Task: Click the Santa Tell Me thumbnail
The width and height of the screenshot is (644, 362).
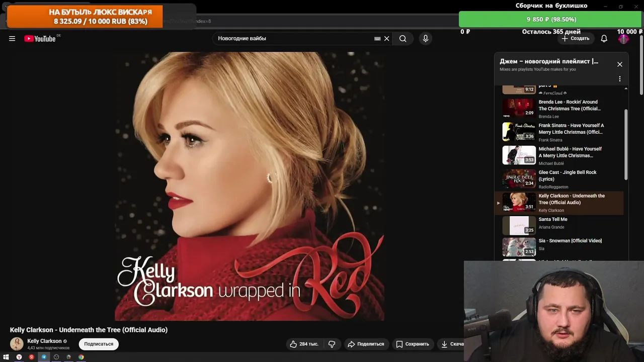Action: (519, 225)
